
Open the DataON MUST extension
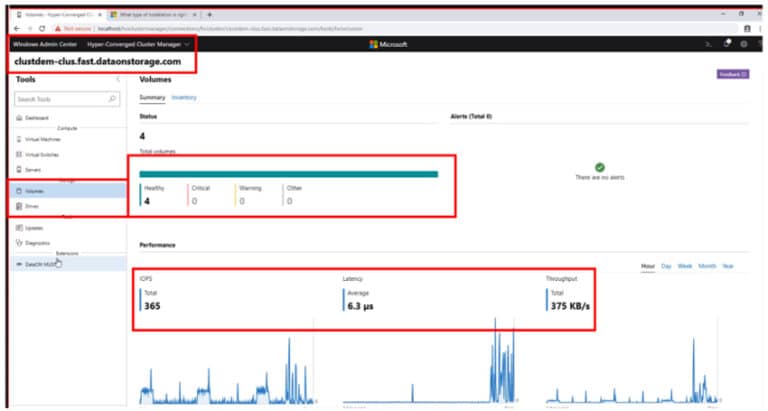pos(68,264)
